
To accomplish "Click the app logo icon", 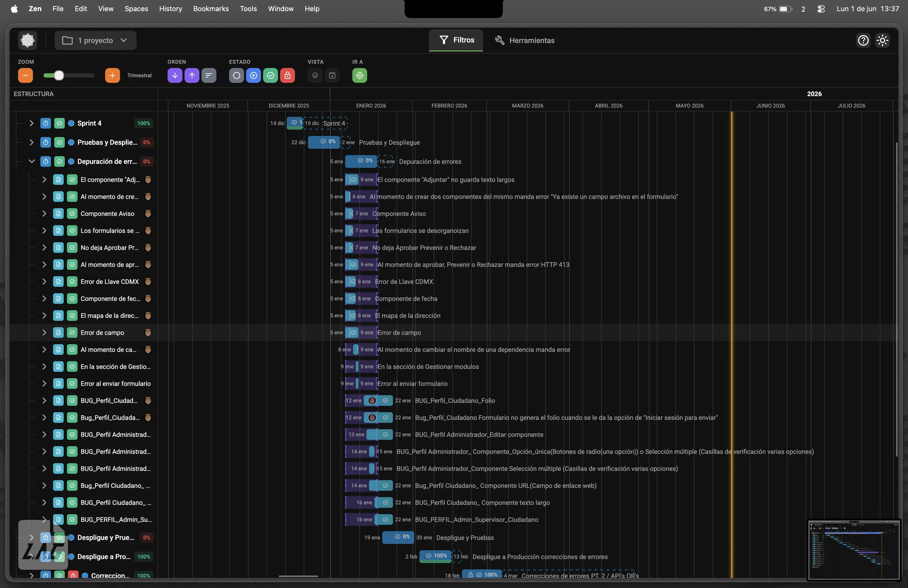I will pyautogui.click(x=28, y=40).
